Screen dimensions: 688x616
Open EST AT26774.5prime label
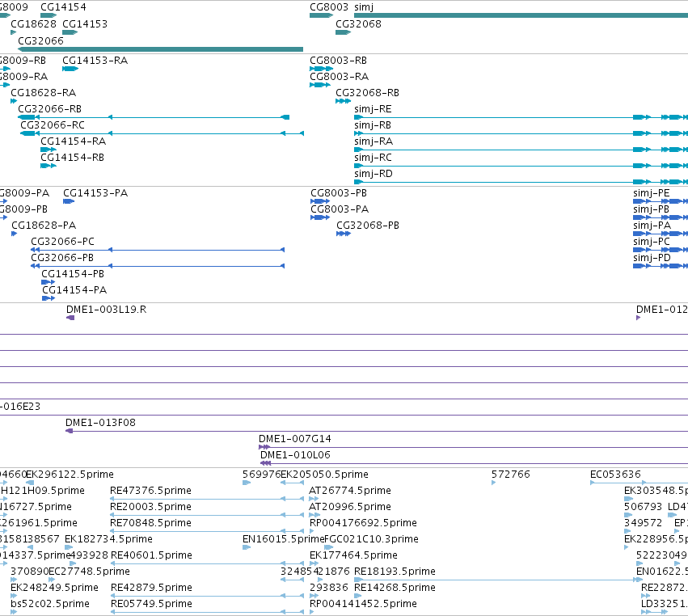[x=350, y=491]
